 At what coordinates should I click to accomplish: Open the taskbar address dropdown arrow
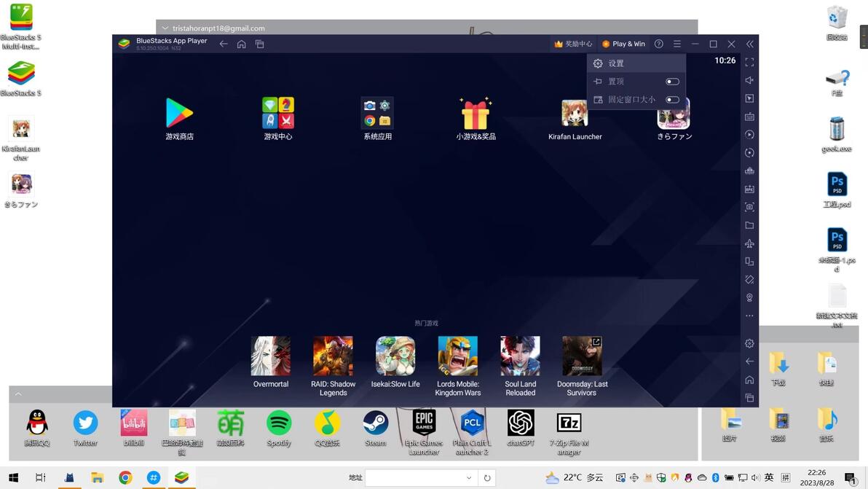pyautogui.click(x=469, y=478)
